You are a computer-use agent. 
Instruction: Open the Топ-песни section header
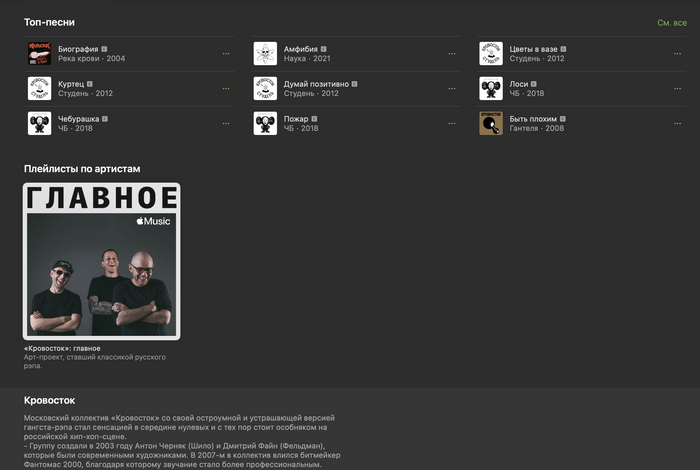[x=50, y=22]
